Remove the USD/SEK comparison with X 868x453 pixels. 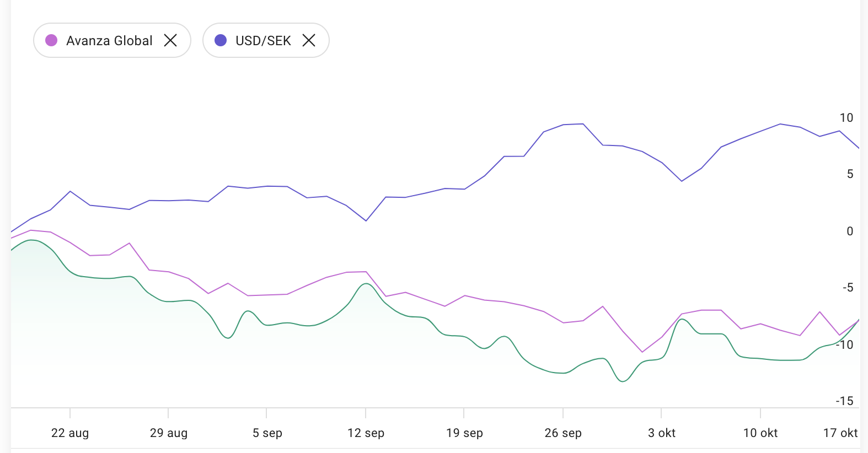coord(309,40)
